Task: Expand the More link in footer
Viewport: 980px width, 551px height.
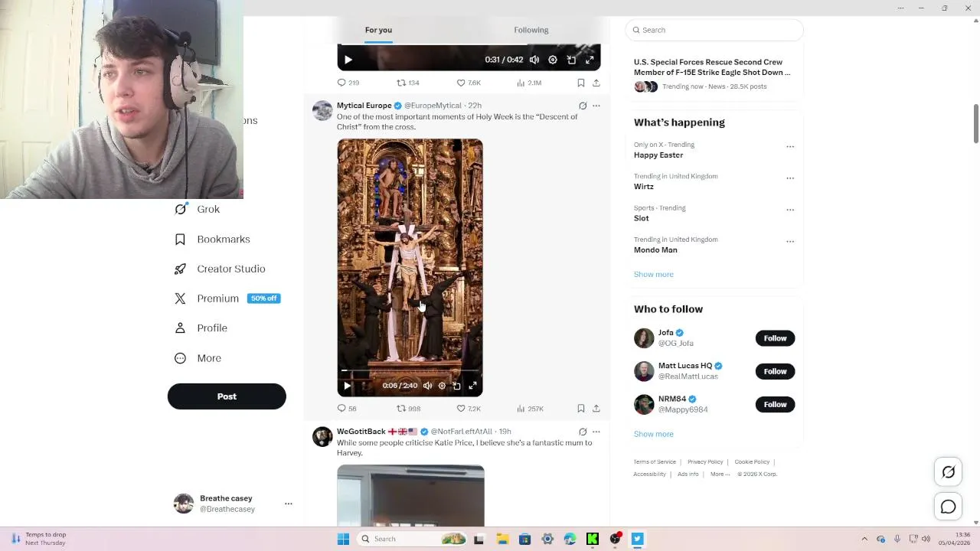Action: tap(720, 474)
